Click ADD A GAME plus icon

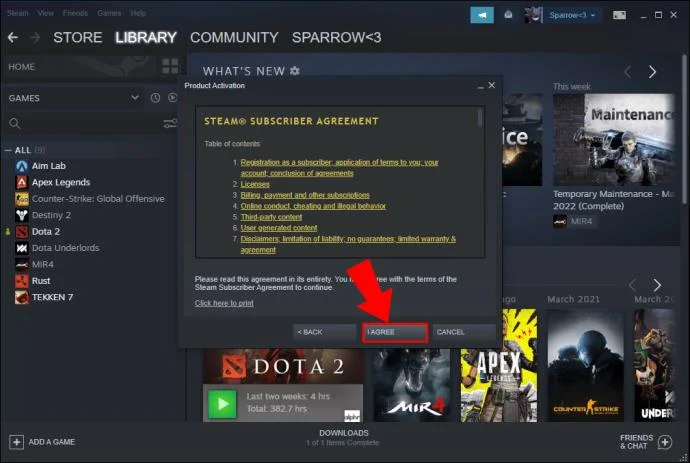pyautogui.click(x=16, y=442)
